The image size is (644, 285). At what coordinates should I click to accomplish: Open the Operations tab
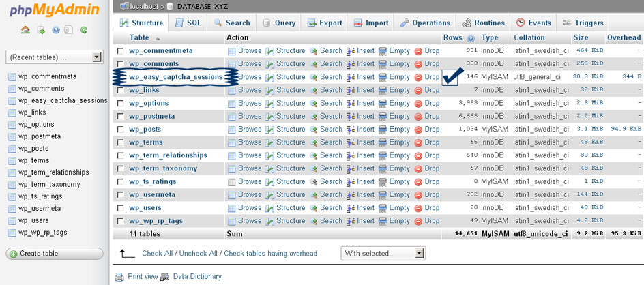pos(425,22)
